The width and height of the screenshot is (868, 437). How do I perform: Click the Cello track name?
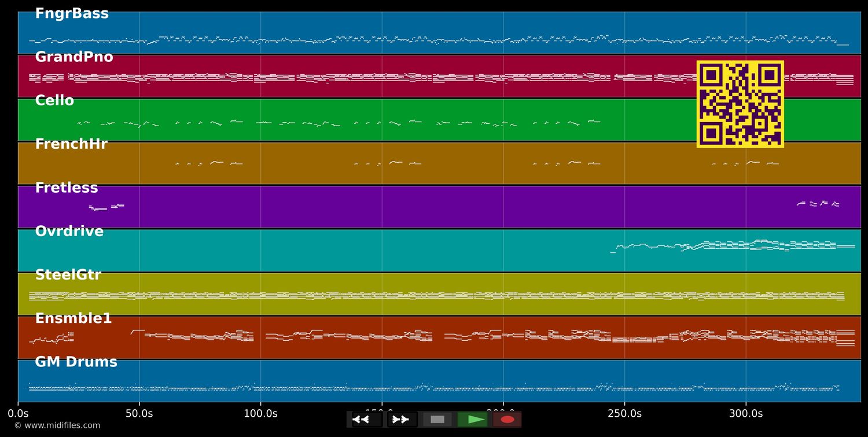[54, 101]
